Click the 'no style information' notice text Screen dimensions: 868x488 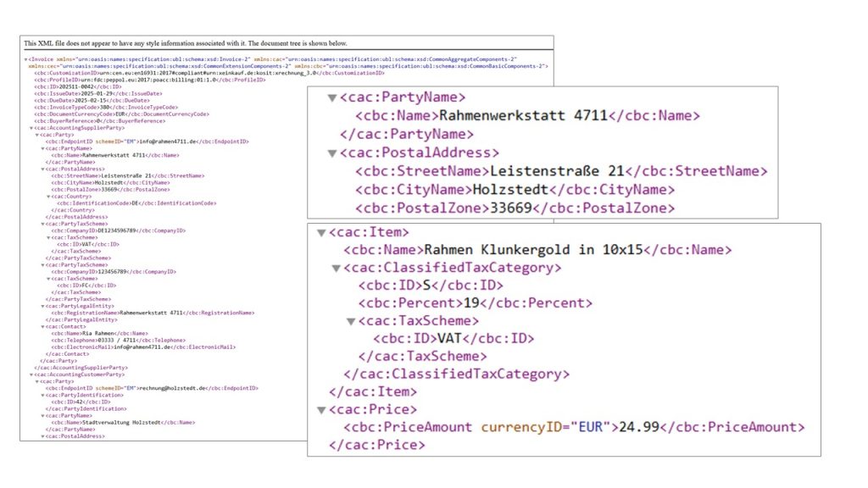point(185,43)
